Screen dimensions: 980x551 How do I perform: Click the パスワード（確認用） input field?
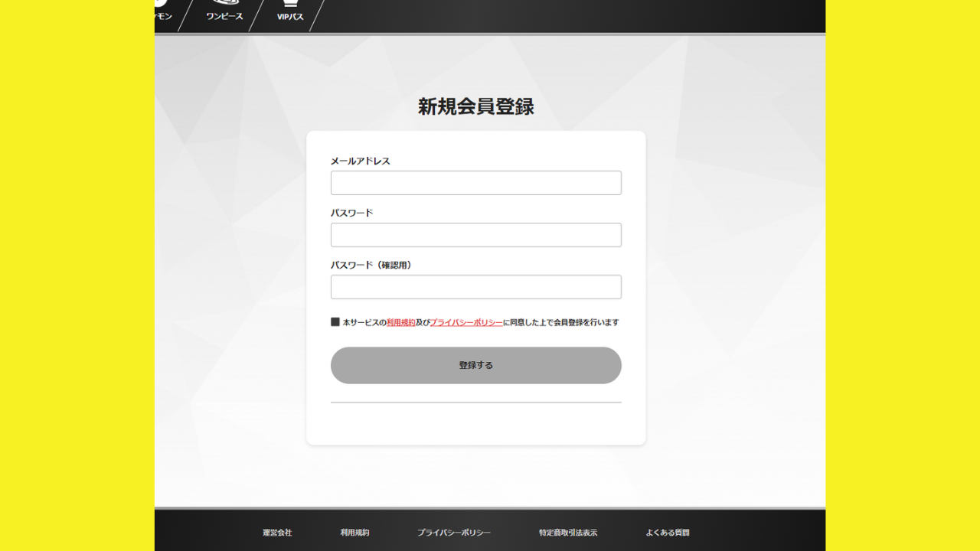(475, 287)
